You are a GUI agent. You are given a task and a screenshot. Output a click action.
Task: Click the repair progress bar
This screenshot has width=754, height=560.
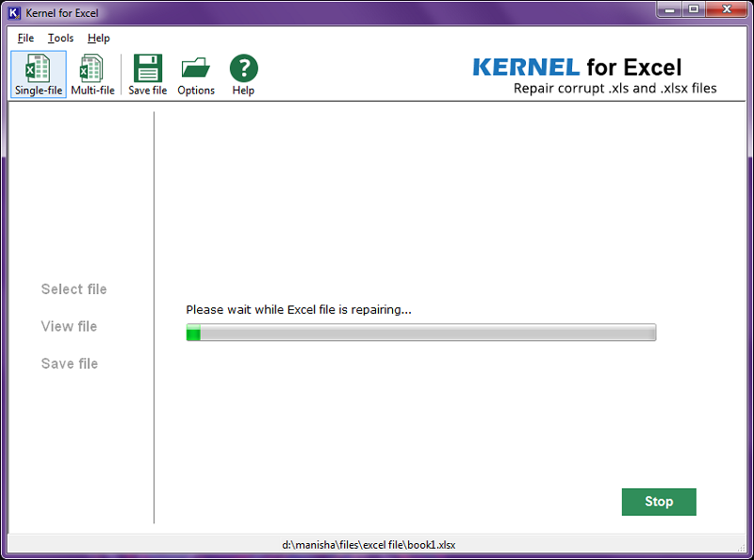[421, 333]
